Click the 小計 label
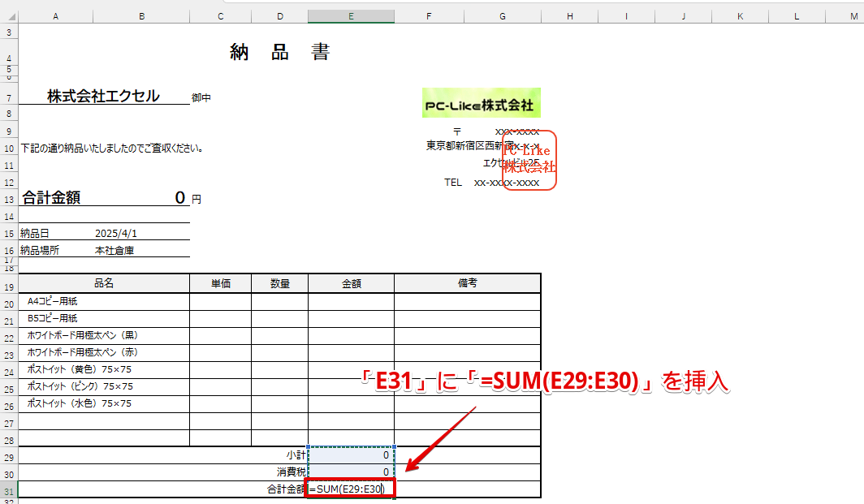This screenshot has height=504, width=864. (296, 455)
